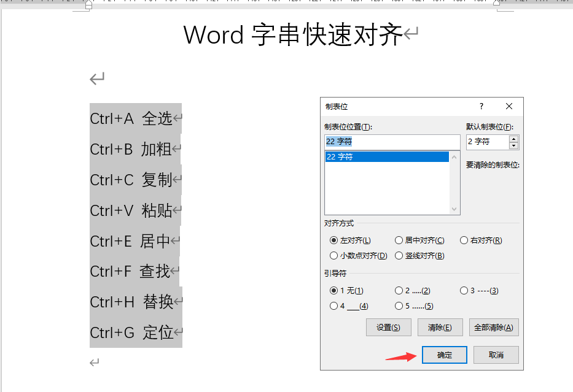Confirm the dialog with 确定
Screen dimensions: 573x392
coord(445,355)
